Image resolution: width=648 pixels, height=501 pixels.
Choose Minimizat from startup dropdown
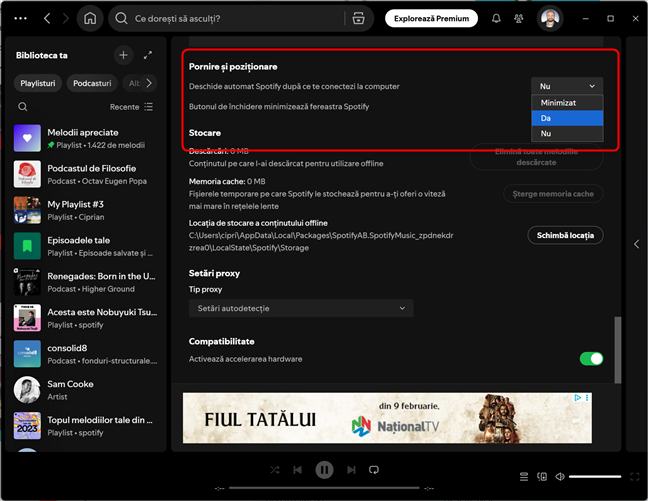point(567,103)
